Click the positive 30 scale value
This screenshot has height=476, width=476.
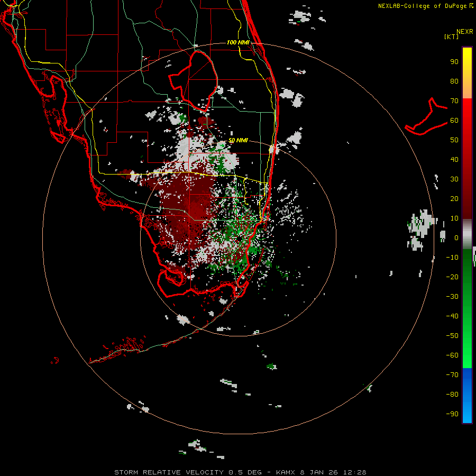(x=454, y=179)
